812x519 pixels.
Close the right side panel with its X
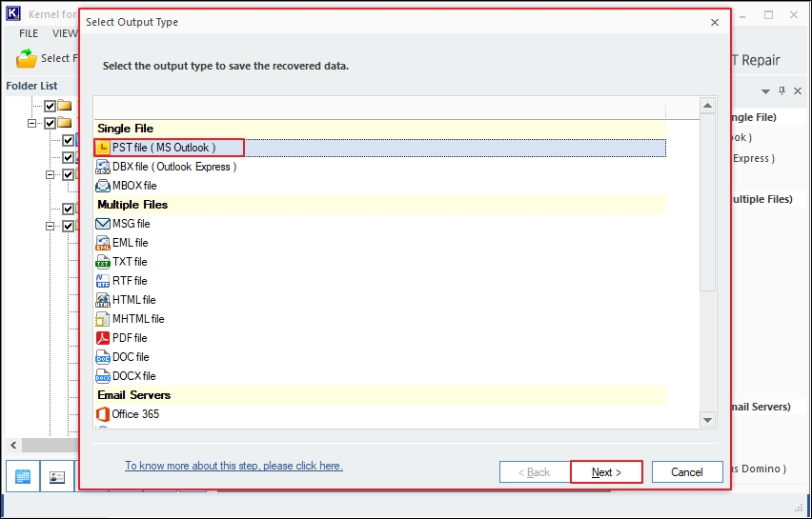798,91
